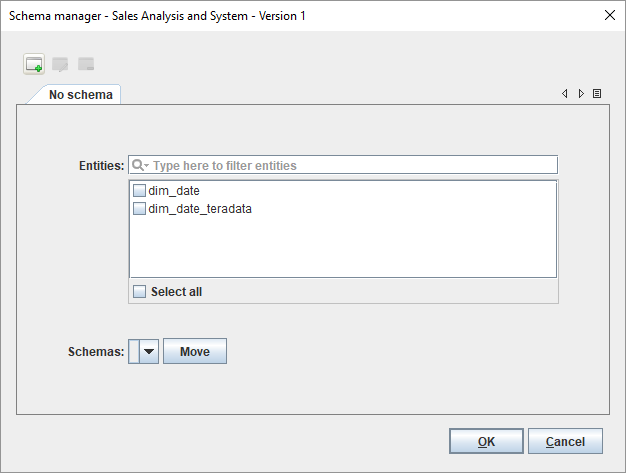Click the search magnifier icon in filter
This screenshot has width=626, height=473.
click(139, 165)
